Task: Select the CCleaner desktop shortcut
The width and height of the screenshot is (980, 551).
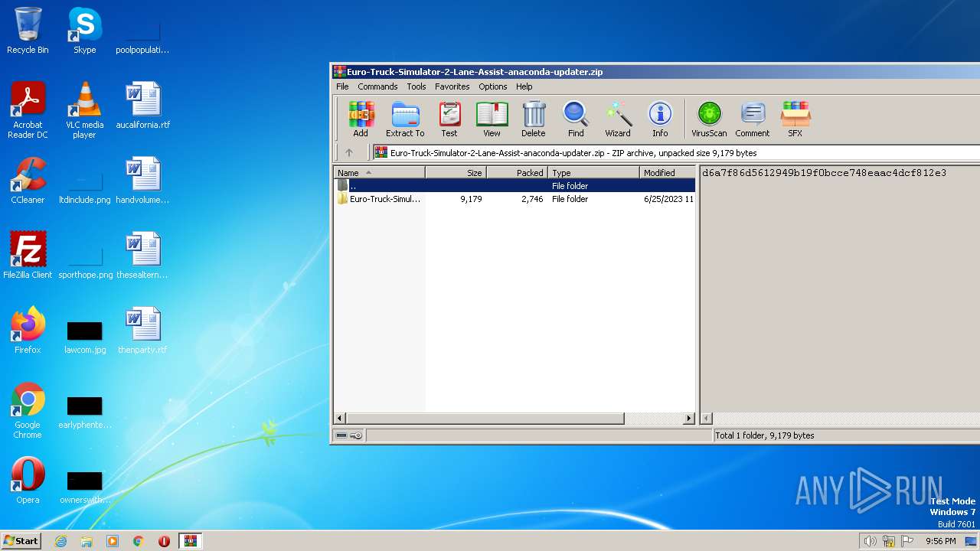Action: pyautogui.click(x=28, y=181)
